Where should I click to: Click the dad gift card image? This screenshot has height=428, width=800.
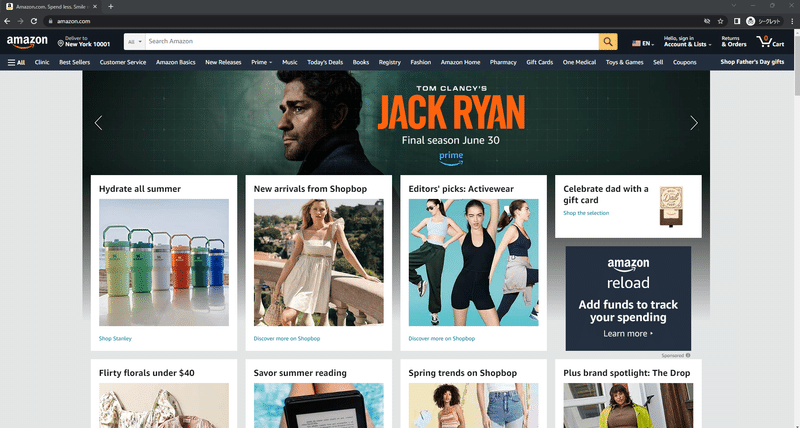click(671, 206)
